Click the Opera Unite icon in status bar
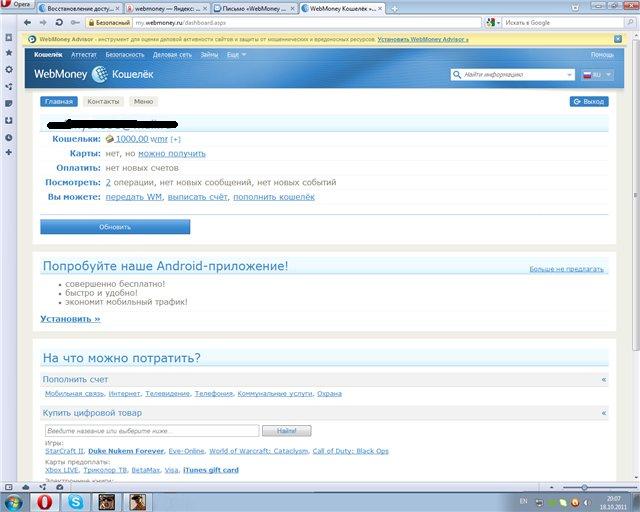The width and height of the screenshot is (640, 512). tap(43, 487)
